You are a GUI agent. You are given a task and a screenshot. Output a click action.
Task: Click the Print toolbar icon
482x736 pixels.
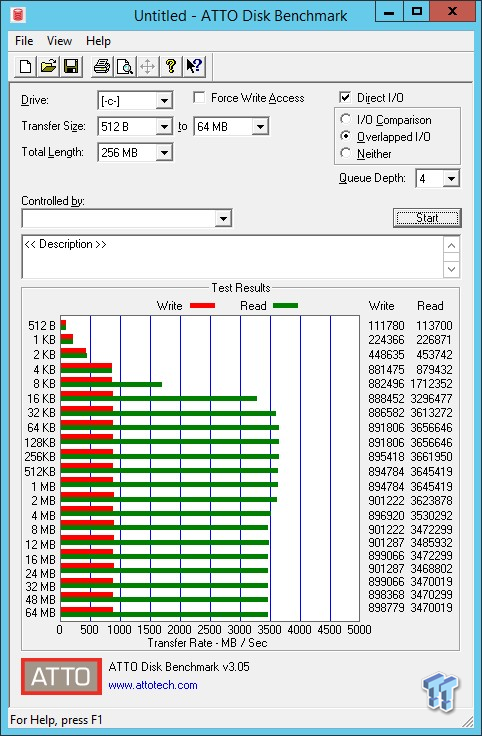click(x=101, y=66)
